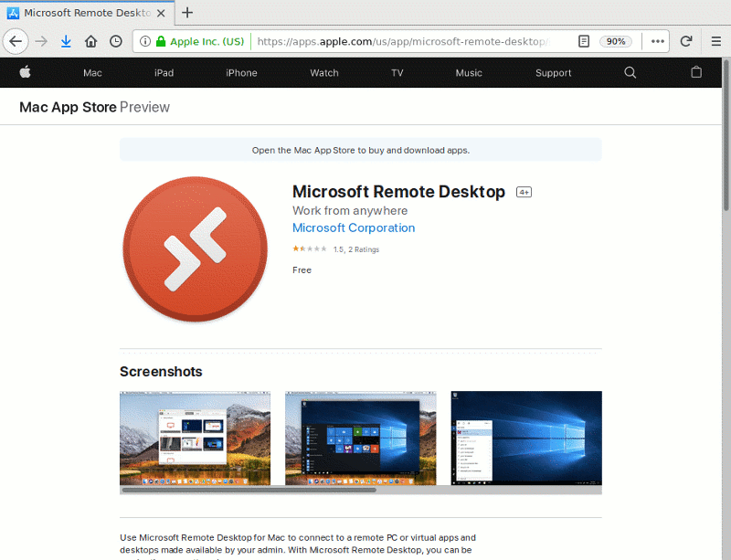The width and height of the screenshot is (731, 560).
Task: Open the shopping bag icon
Action: 696,72
